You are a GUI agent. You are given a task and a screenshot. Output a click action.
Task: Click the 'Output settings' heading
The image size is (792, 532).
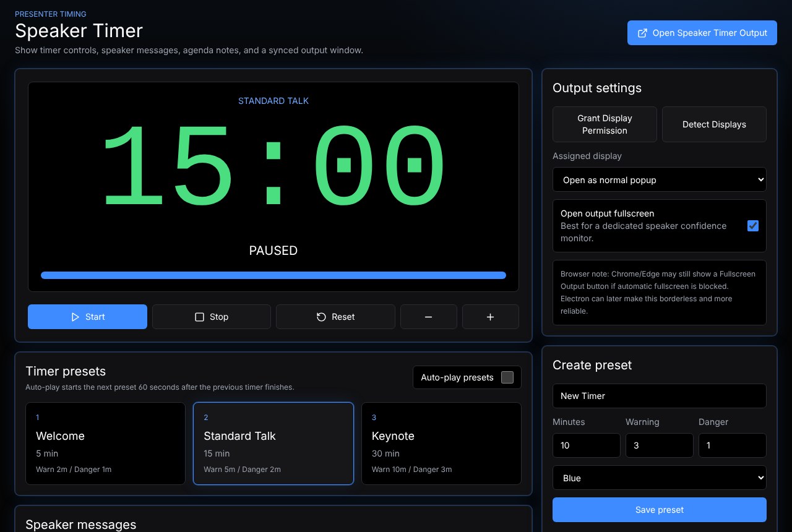(x=597, y=88)
